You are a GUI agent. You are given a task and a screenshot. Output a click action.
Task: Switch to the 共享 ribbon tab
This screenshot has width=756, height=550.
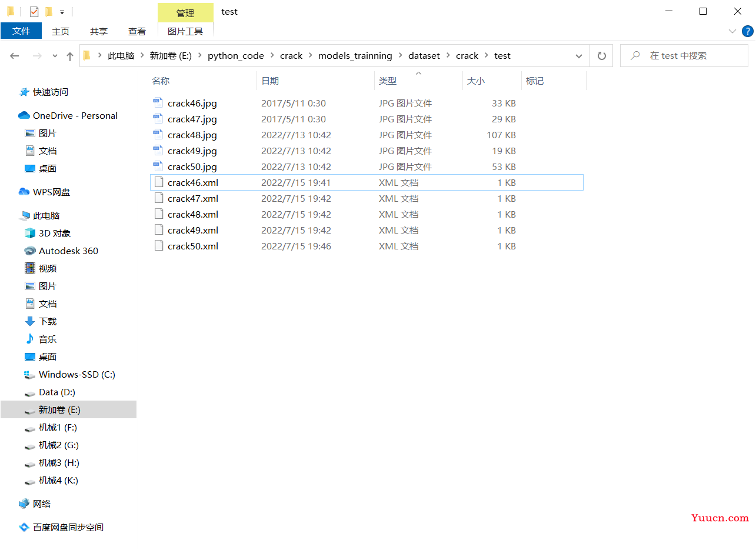pos(99,31)
